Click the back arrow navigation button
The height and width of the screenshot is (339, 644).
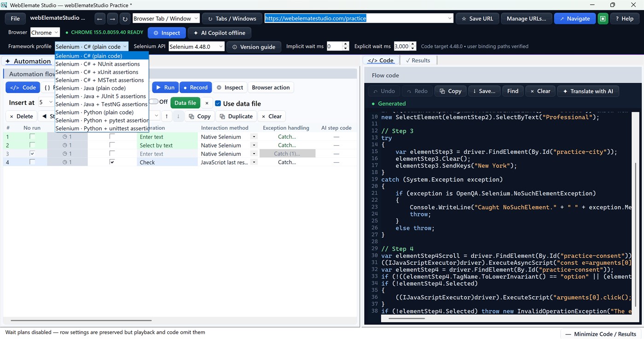(x=100, y=19)
